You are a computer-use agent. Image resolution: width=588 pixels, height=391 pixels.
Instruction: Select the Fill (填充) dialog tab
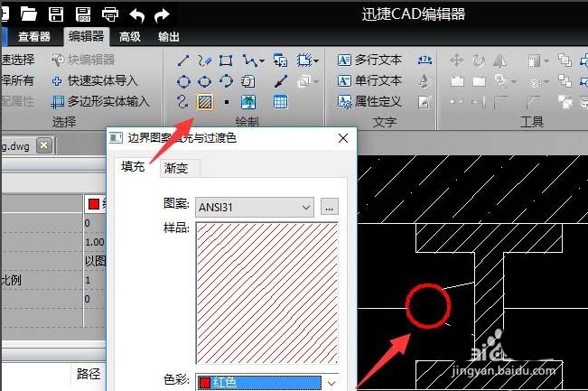coord(133,166)
